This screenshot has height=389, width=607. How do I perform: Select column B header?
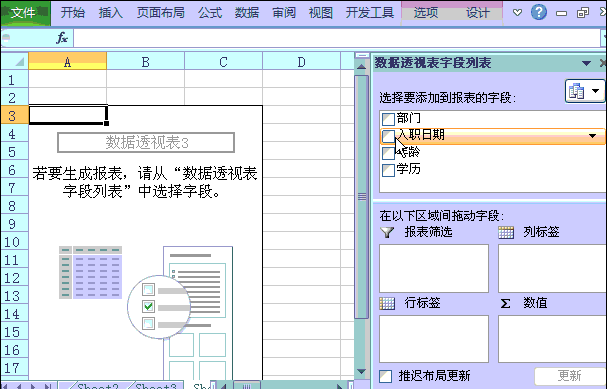pos(146,61)
